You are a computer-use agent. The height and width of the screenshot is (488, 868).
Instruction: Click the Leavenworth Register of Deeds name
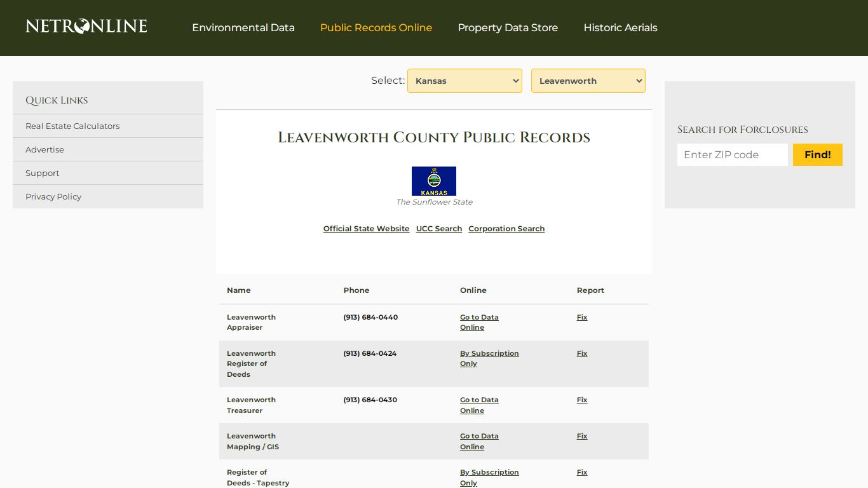tap(251, 363)
